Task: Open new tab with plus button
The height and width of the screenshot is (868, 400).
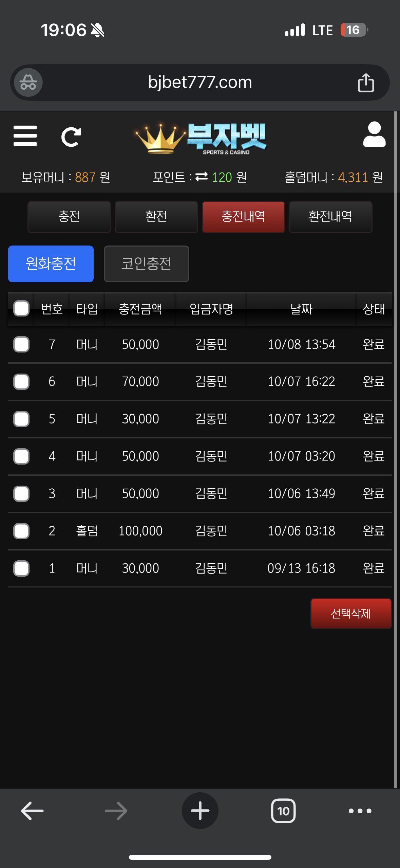Action: [x=200, y=811]
